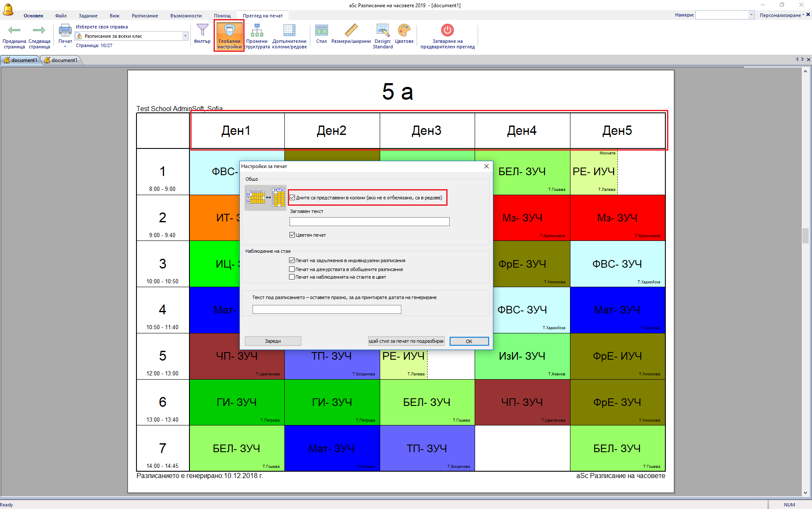
Task: Click Промени структурата icon
Action: tap(257, 31)
